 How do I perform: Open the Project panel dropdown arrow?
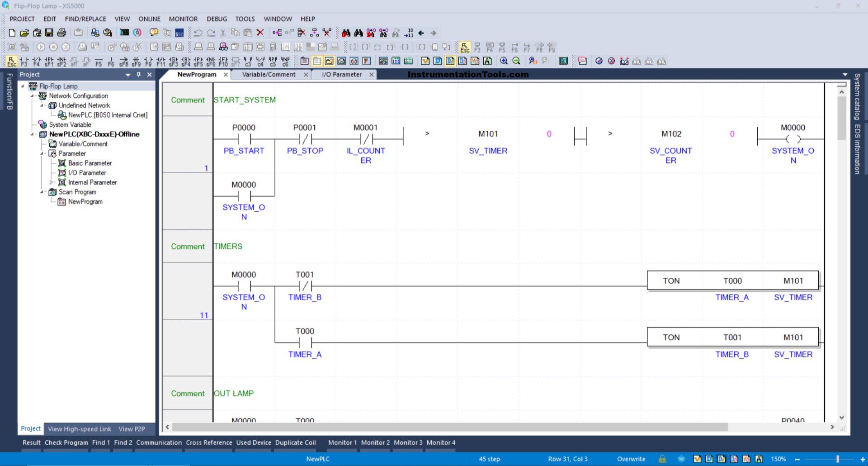(128, 75)
